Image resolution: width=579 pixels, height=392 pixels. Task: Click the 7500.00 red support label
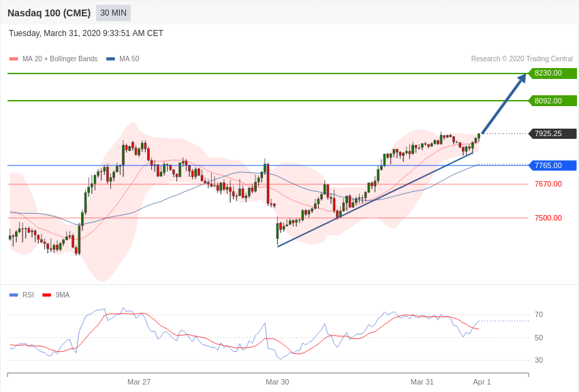(548, 218)
